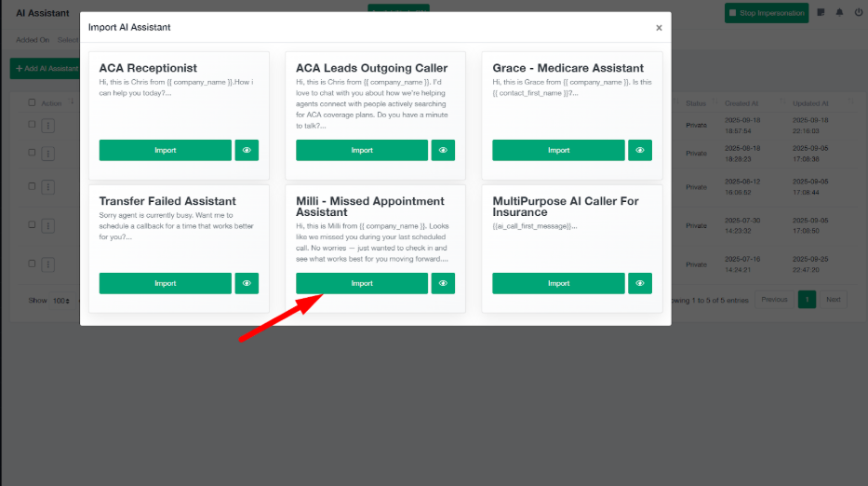Preview the ACA Receptionist assistant via eye icon
The width and height of the screenshot is (868, 486).
(x=247, y=150)
